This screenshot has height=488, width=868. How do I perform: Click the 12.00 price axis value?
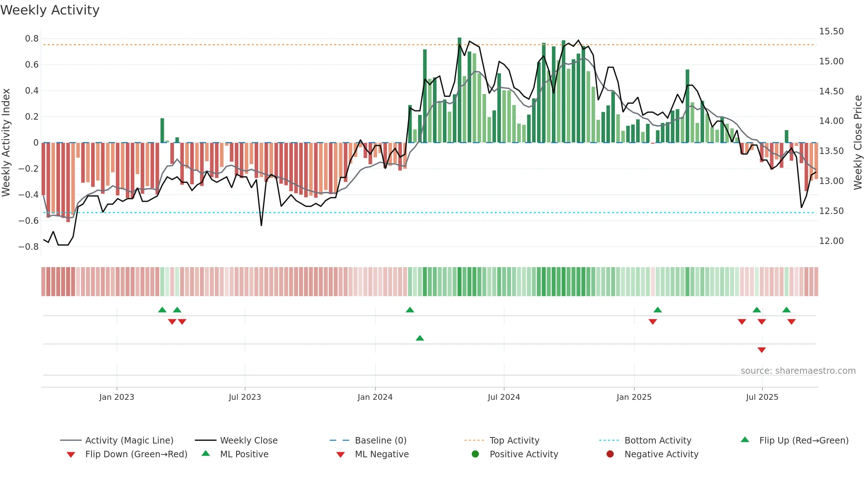pyautogui.click(x=831, y=241)
